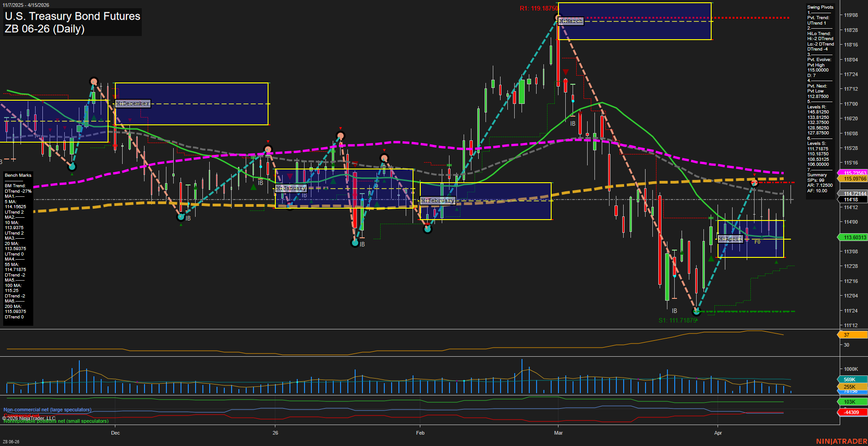Click the swing pivot high circle beside R1
Image resolution: width=868 pixels, height=446 pixels.
tap(558, 18)
